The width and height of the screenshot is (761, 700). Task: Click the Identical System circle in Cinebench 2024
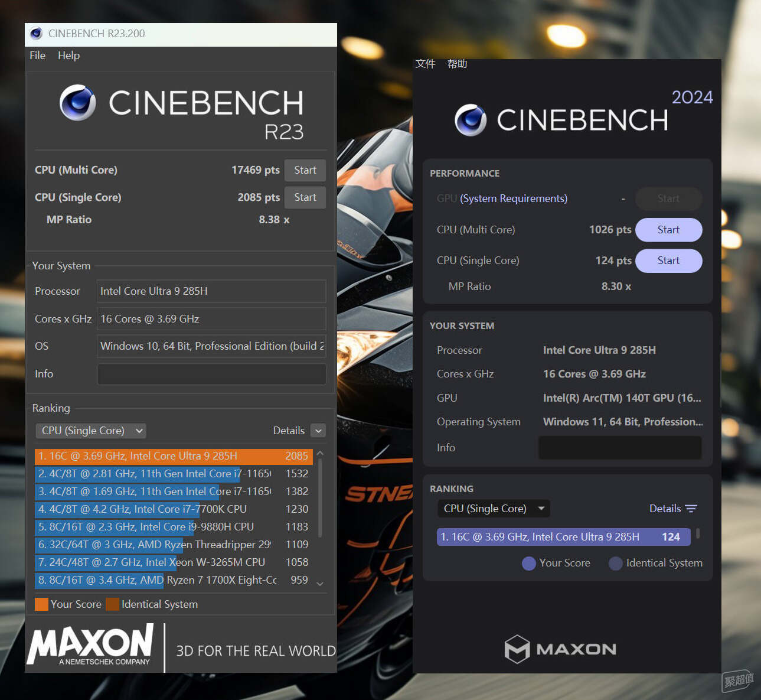pyautogui.click(x=616, y=564)
